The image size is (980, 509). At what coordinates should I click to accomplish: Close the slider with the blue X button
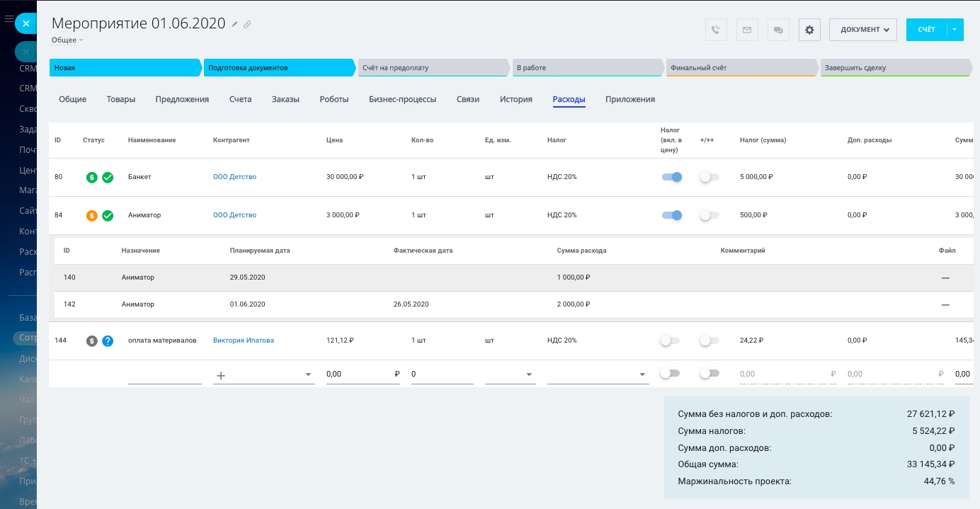(25, 23)
